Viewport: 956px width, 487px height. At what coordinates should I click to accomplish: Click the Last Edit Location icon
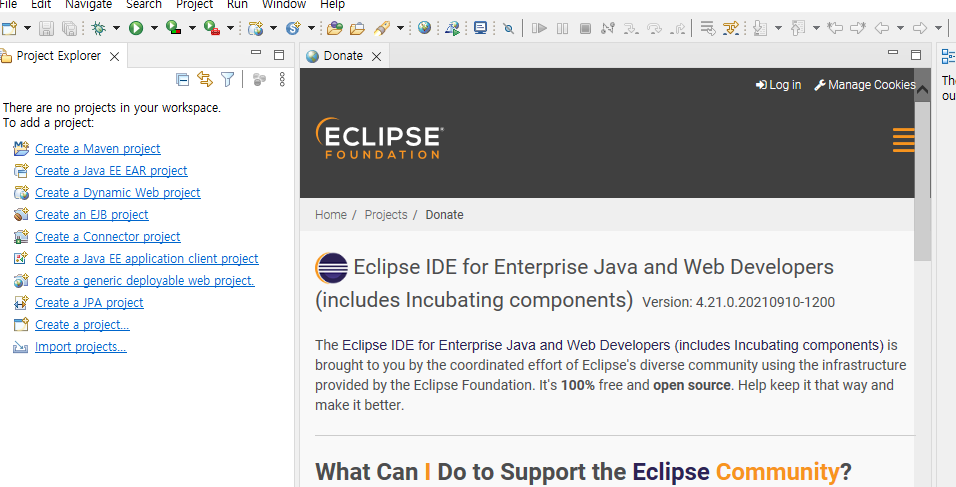click(x=835, y=28)
